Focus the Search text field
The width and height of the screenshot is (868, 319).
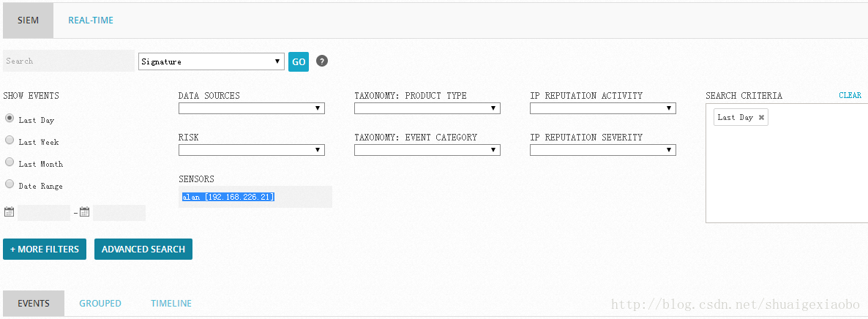click(69, 61)
